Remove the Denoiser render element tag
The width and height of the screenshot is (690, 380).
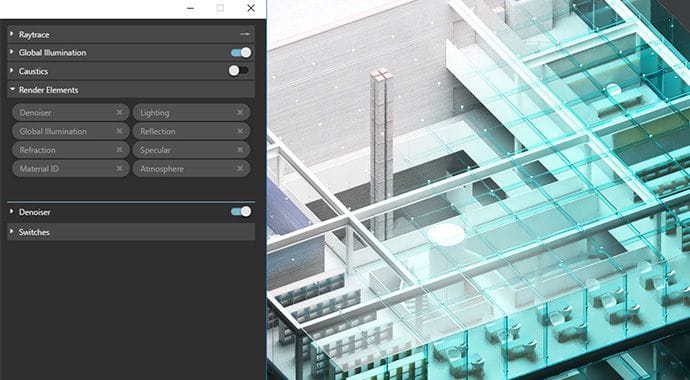pos(119,113)
